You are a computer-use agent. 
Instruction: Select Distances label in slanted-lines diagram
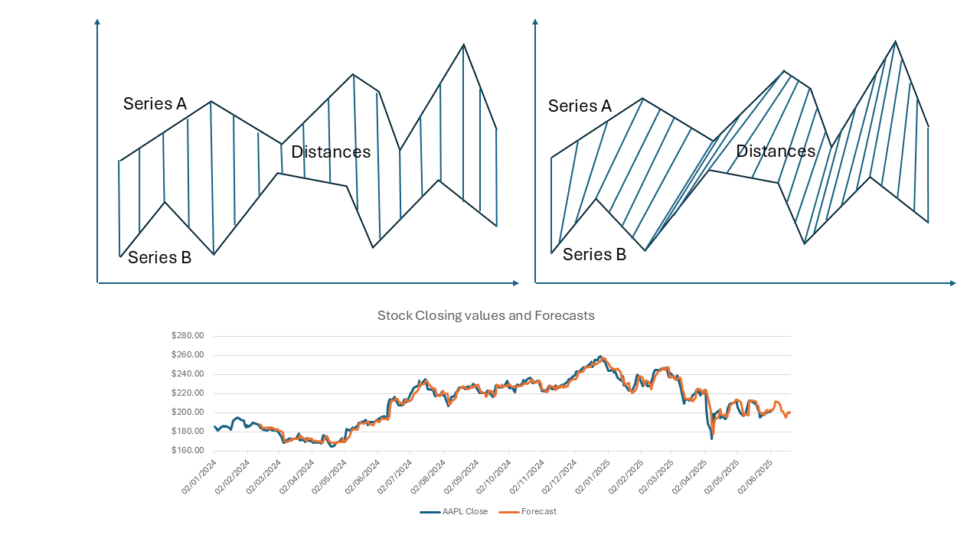coord(776,152)
